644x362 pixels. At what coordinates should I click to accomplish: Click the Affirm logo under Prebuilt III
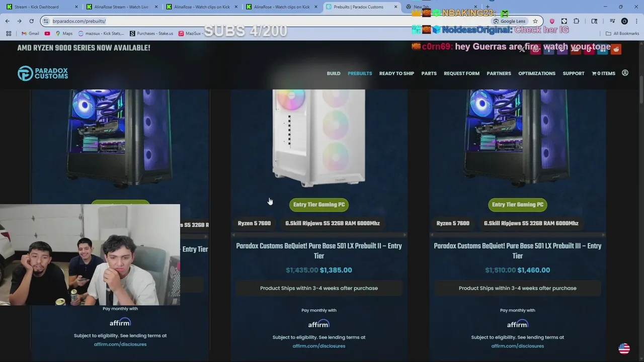tap(518, 324)
